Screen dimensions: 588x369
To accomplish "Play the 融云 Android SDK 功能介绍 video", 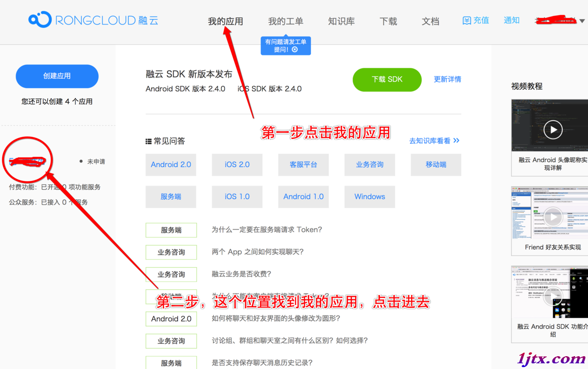I will [x=552, y=296].
